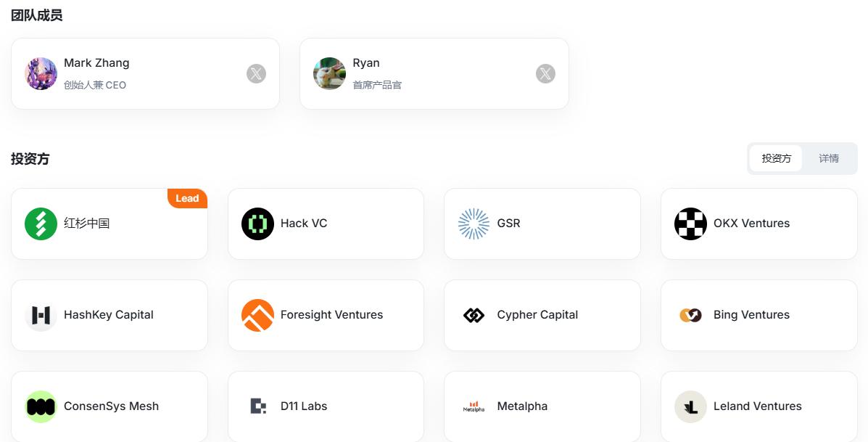The width and height of the screenshot is (868, 442).
Task: Click the ConsenSys Mesh green logo
Action: click(x=41, y=406)
